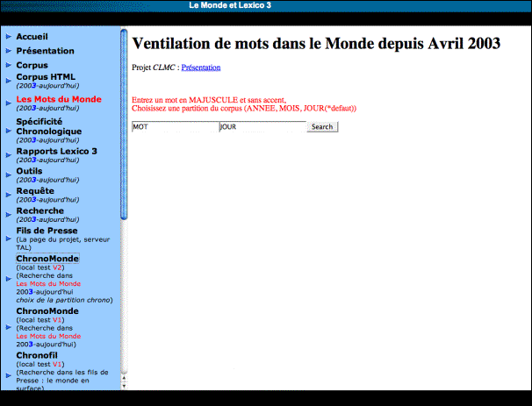Click the arrow icon beside Requête
The image size is (532, 406).
pos(9,195)
